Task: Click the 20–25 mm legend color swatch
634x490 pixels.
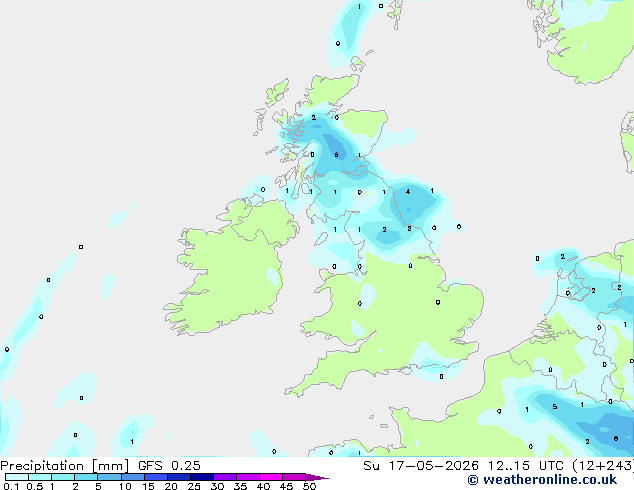Action: pos(179,477)
